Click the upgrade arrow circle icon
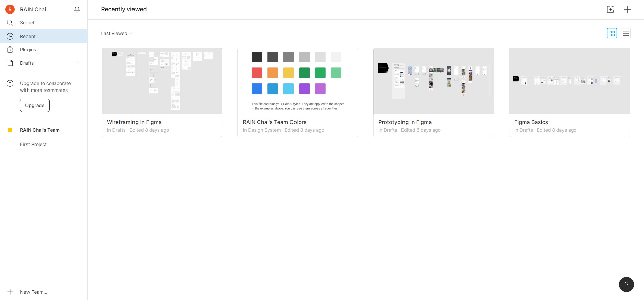The height and width of the screenshot is (300, 644). (10, 83)
